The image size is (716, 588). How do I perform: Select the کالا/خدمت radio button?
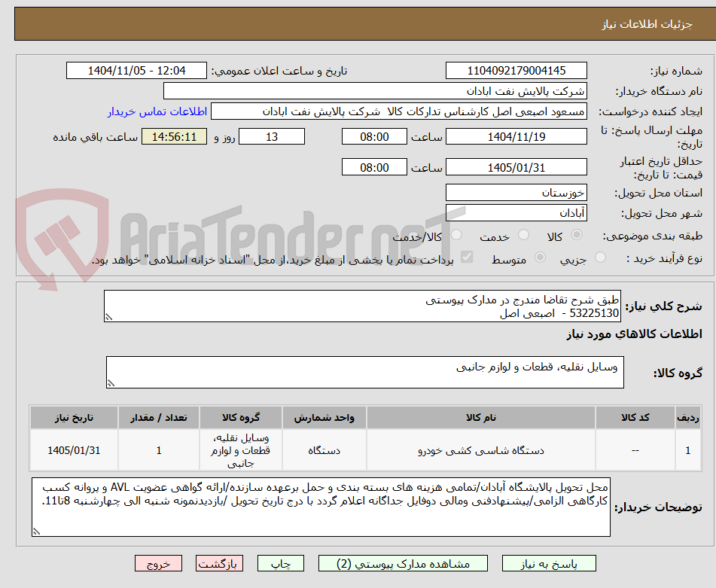point(456,236)
